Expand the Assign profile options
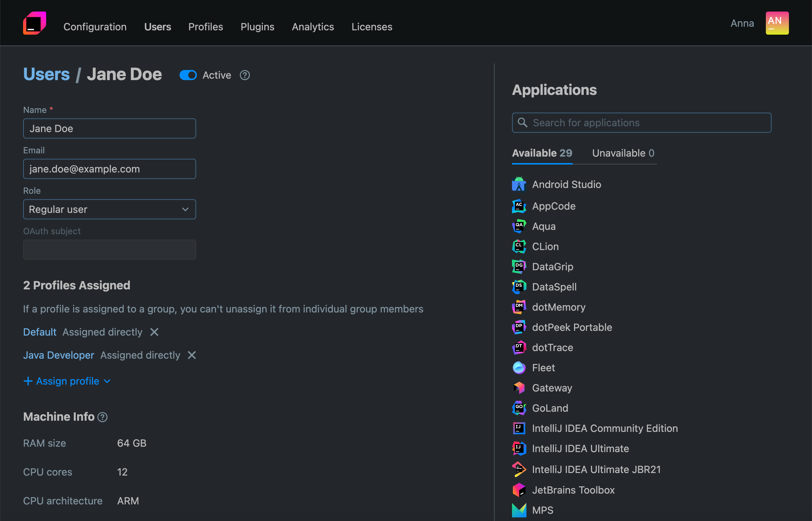The height and width of the screenshot is (521, 812). (x=67, y=381)
